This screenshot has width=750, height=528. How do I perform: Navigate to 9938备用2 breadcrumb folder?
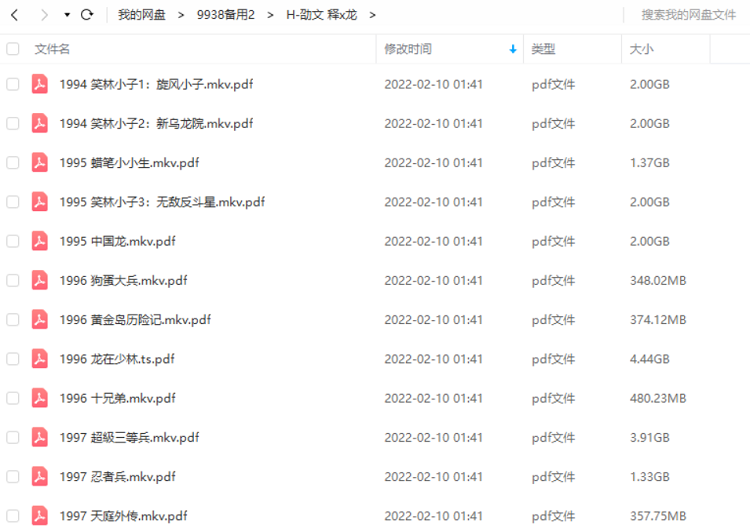[x=226, y=15]
